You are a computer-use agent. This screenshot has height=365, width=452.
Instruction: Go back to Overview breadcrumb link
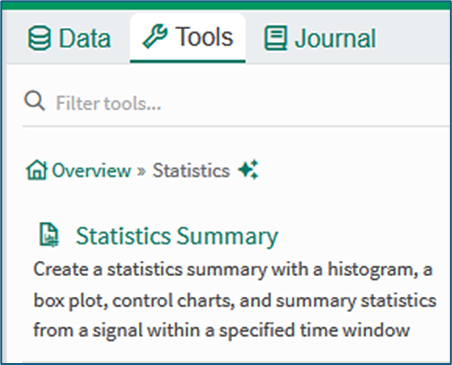coord(92,171)
